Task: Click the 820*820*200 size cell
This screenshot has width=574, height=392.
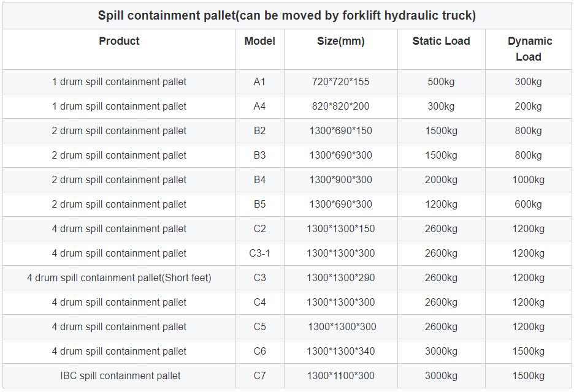Action: pyautogui.click(x=340, y=106)
